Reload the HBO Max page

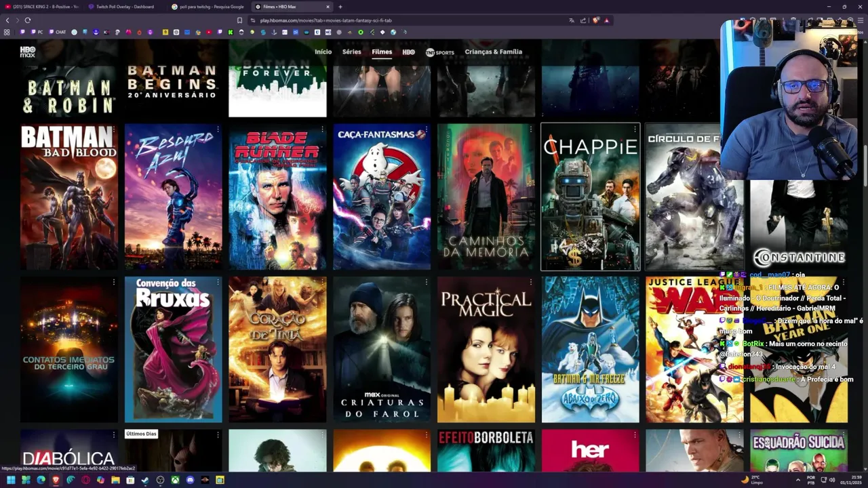pyautogui.click(x=28, y=20)
